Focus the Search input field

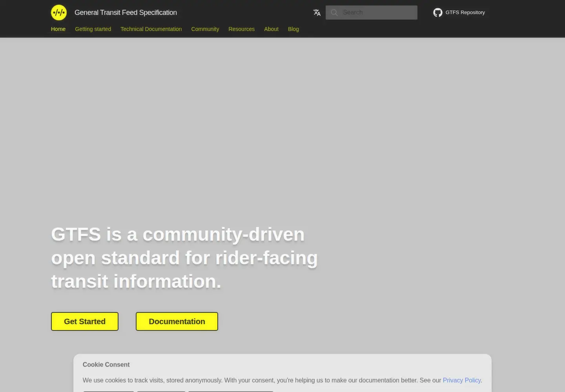[372, 13]
